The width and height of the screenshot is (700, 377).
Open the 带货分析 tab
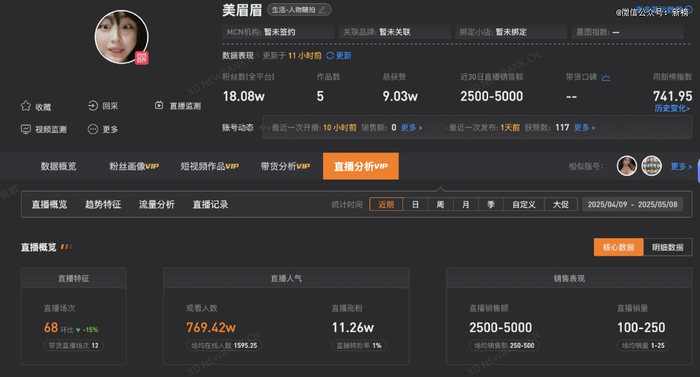[285, 166]
